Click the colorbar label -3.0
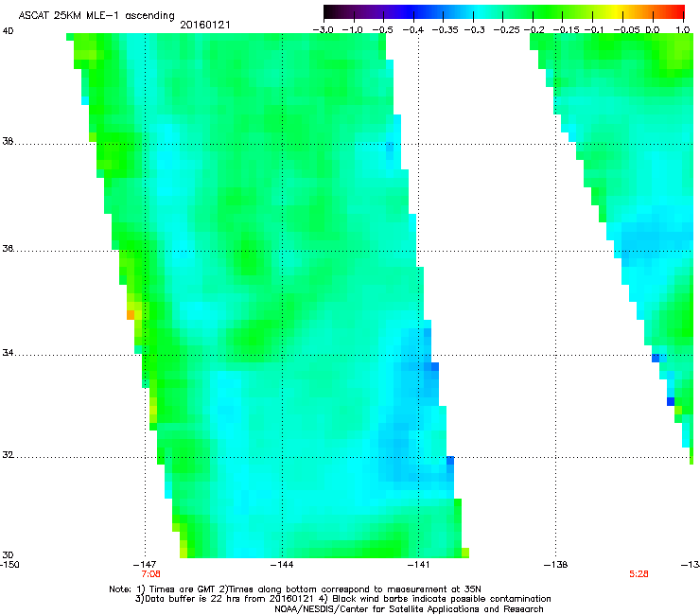The height and width of the screenshot is (615, 700). click(323, 30)
